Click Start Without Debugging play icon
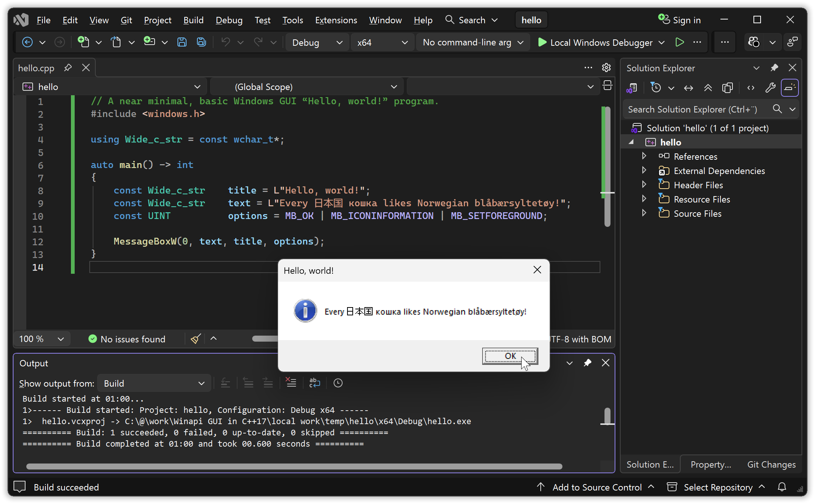This screenshot has width=815, height=504. tap(679, 42)
